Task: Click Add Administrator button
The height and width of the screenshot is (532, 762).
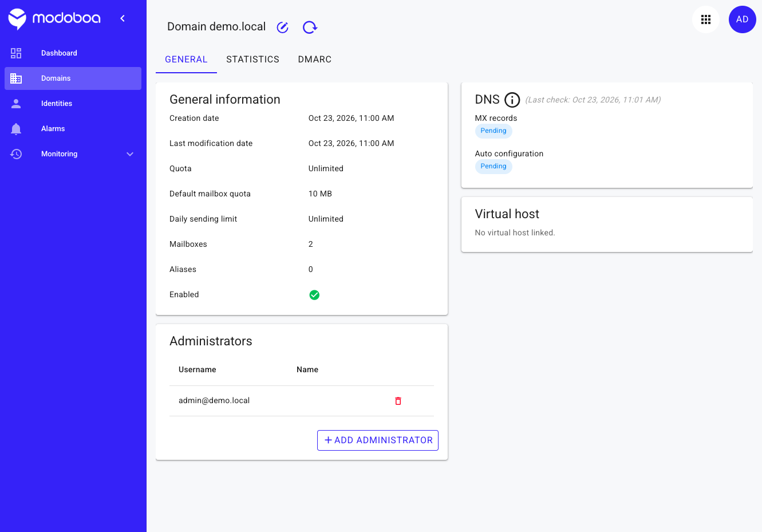Action: point(378,440)
